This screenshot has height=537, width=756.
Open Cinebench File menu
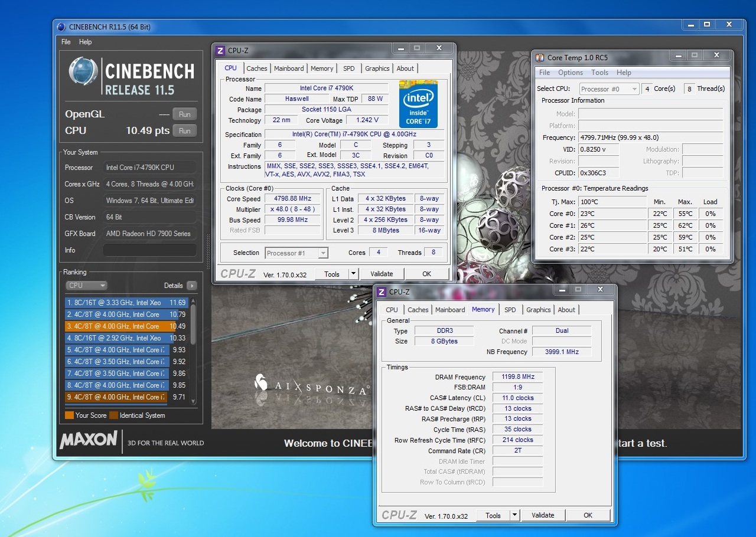pyautogui.click(x=66, y=42)
